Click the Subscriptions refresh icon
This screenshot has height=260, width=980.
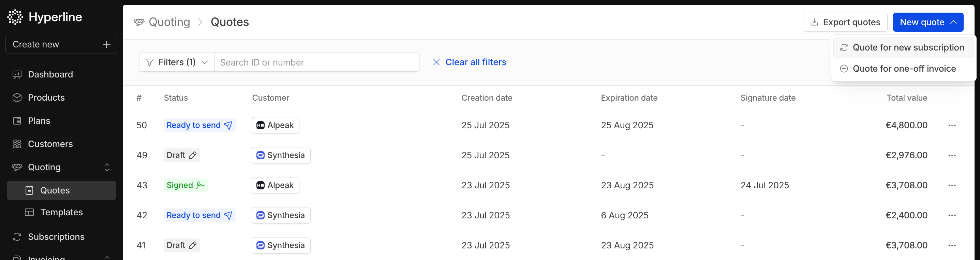click(17, 237)
